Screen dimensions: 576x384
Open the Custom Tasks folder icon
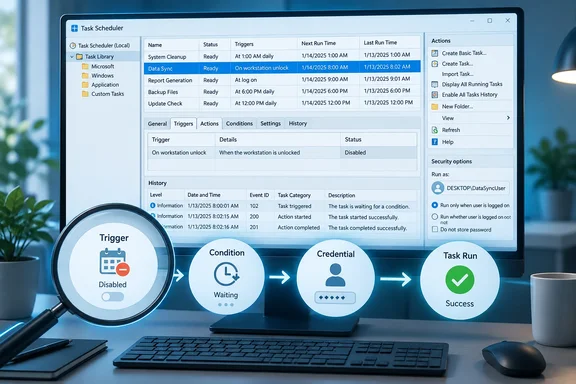85,94
